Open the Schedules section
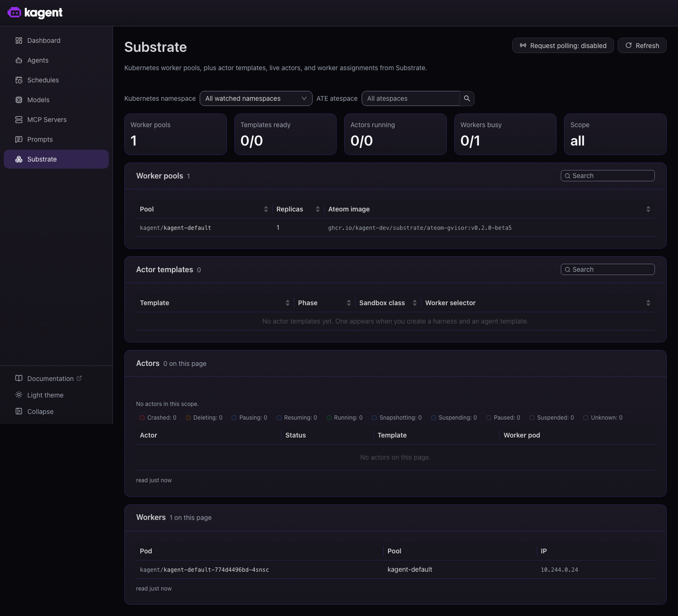 [x=56, y=80]
